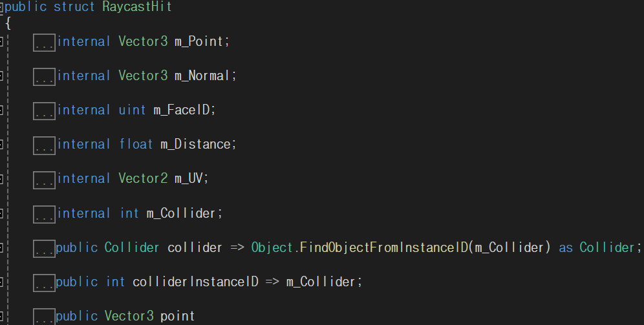644x325 pixels.
Task: Expand collapsed block before m_Point field
Action: 45,43
